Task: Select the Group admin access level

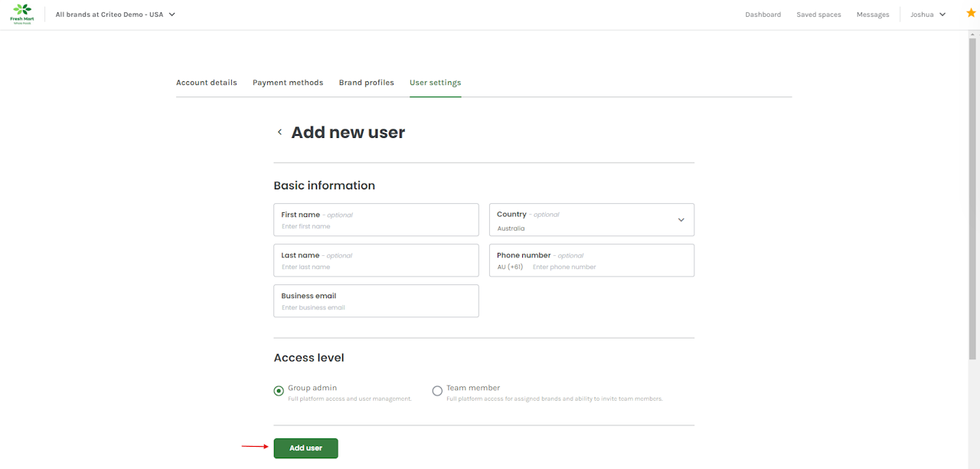Action: (279, 391)
